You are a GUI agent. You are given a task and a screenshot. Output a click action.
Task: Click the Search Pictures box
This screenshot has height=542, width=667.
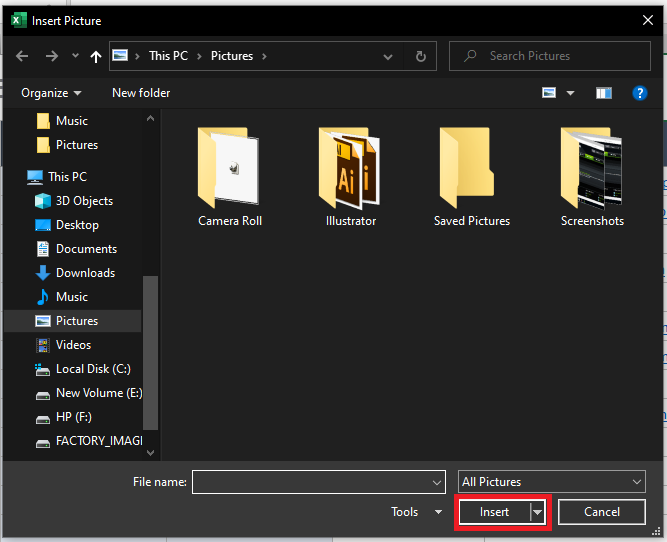tap(550, 56)
